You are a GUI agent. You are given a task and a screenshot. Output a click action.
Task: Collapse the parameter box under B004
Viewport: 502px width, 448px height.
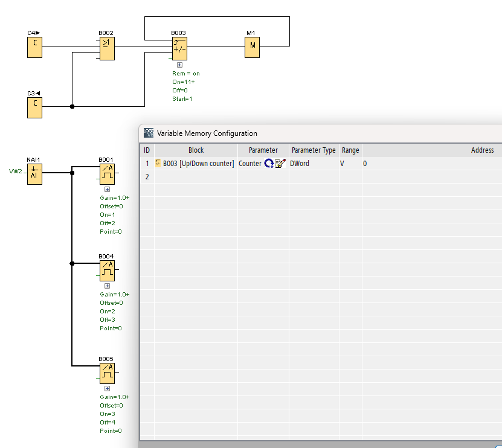(107, 286)
